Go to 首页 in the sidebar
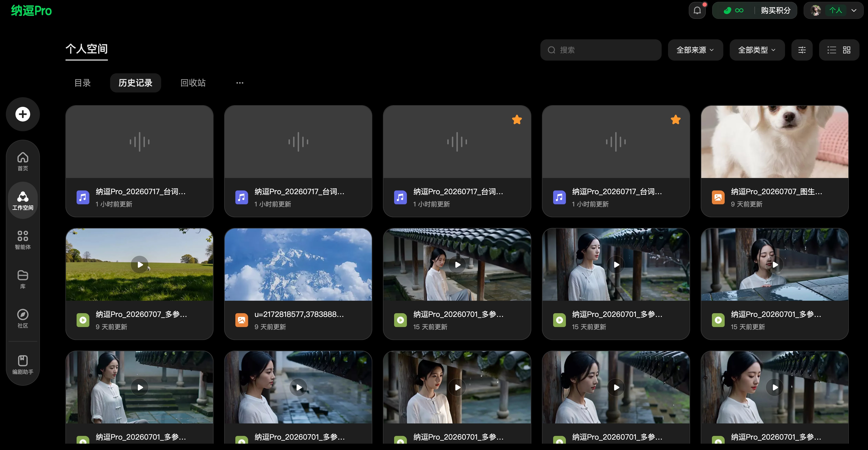The height and width of the screenshot is (450, 868). point(23,162)
